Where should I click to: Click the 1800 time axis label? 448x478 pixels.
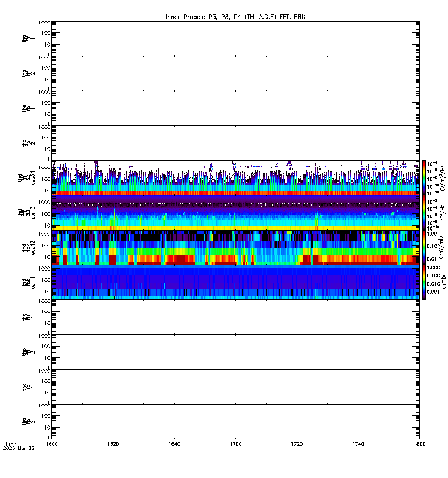click(419, 444)
